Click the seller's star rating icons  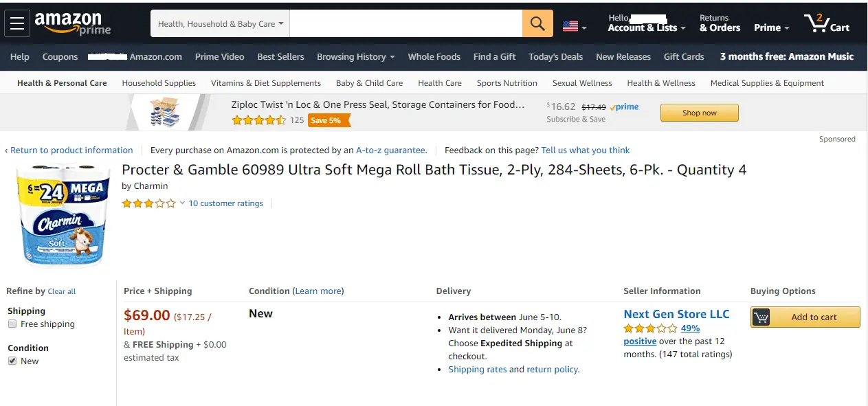pos(650,328)
